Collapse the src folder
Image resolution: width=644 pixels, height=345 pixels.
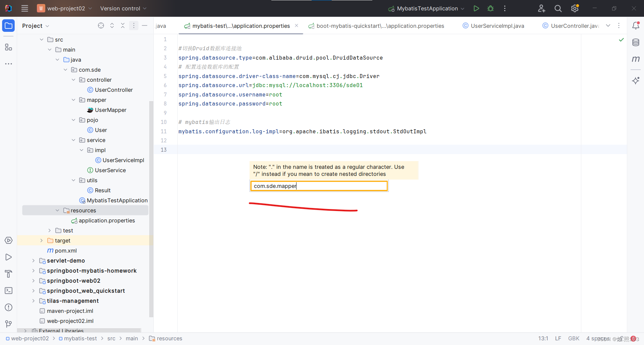(42, 40)
